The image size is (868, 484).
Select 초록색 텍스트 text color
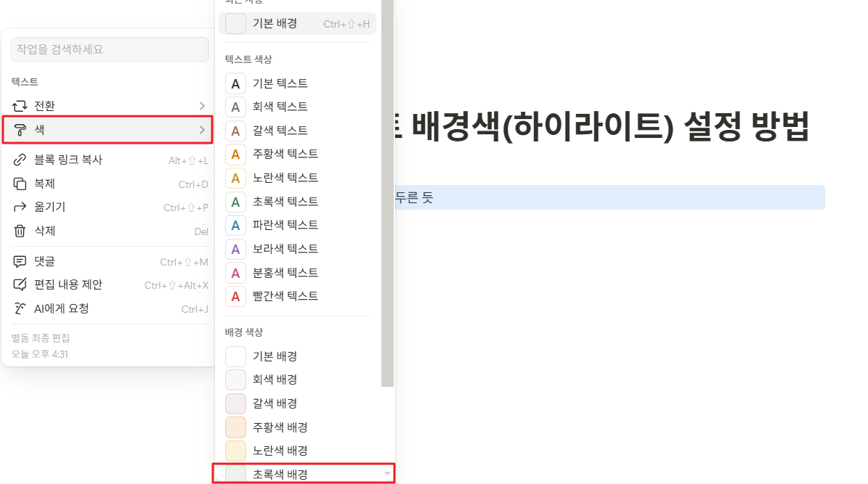pos(278,201)
